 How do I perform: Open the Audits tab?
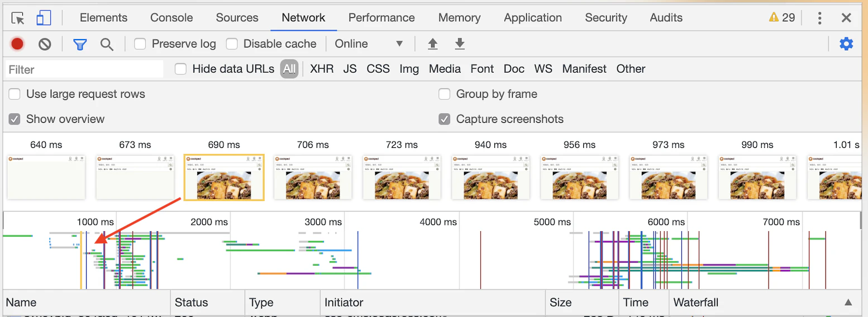pos(666,18)
